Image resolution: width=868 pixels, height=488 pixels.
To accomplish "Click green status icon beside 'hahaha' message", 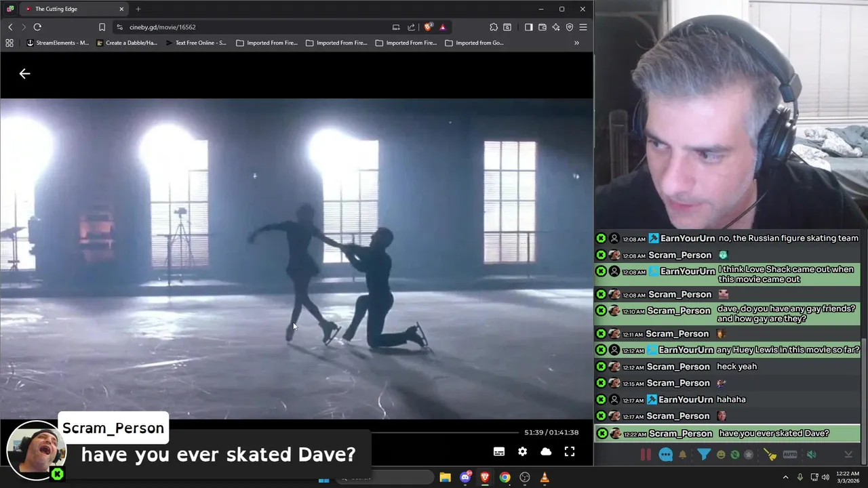I will pos(601,400).
